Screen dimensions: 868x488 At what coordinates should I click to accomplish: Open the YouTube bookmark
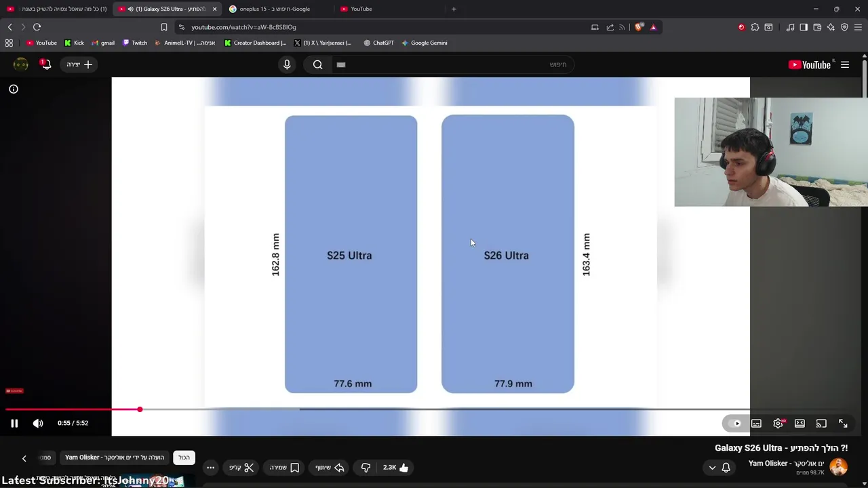point(41,43)
